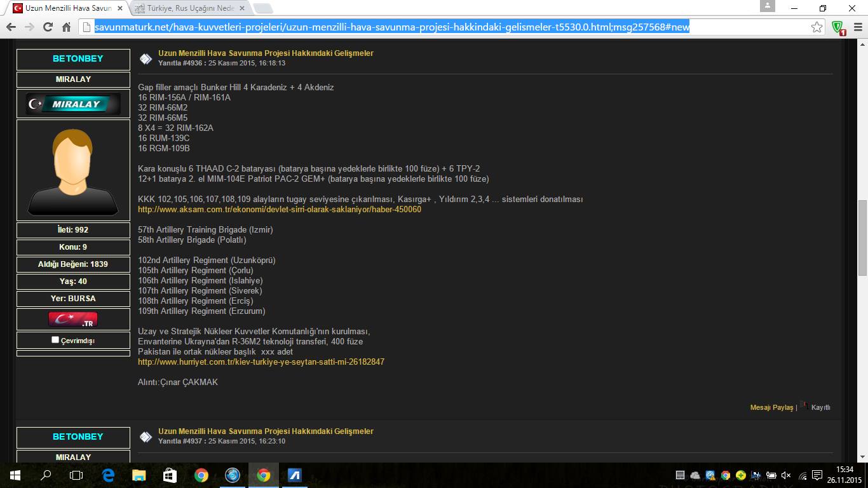Switch to the active Chrome taskbar window
The width and height of the screenshot is (868, 488).
tap(263, 475)
